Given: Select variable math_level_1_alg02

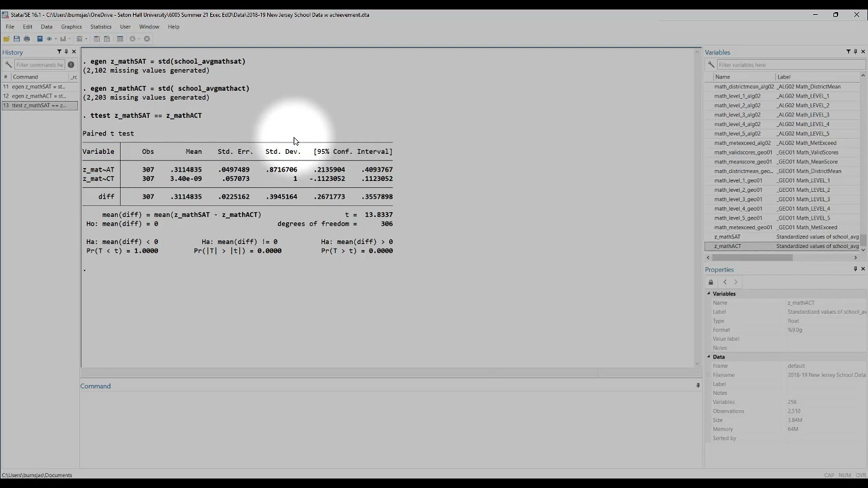Looking at the screenshot, I should 783,96.
